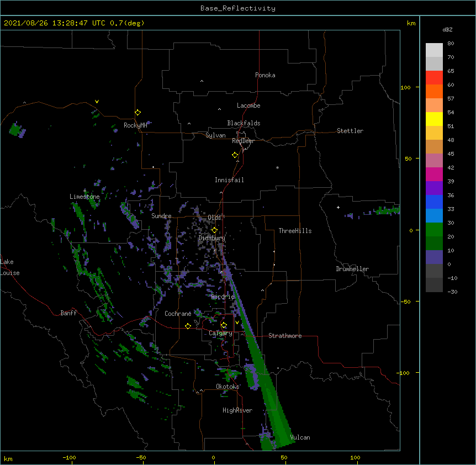Click the Calgary city label
476x465 pixels.
(220, 333)
